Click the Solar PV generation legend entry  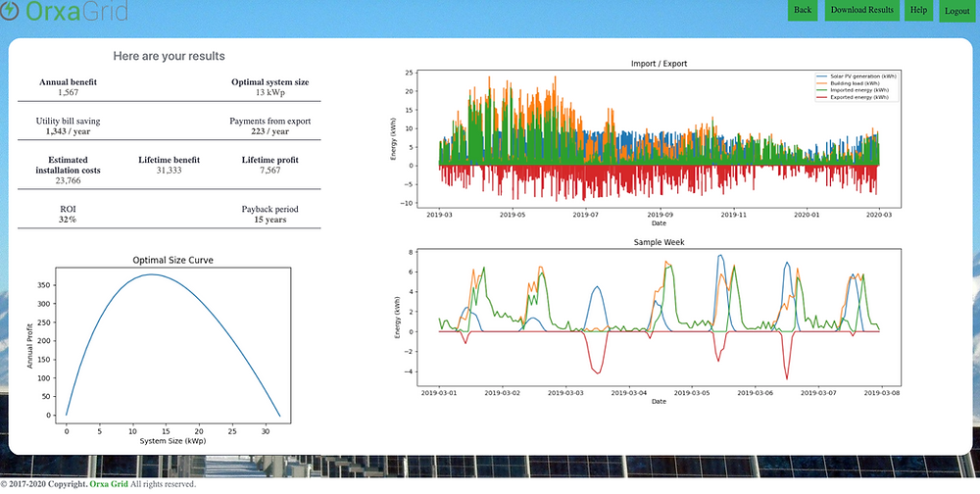[857, 76]
